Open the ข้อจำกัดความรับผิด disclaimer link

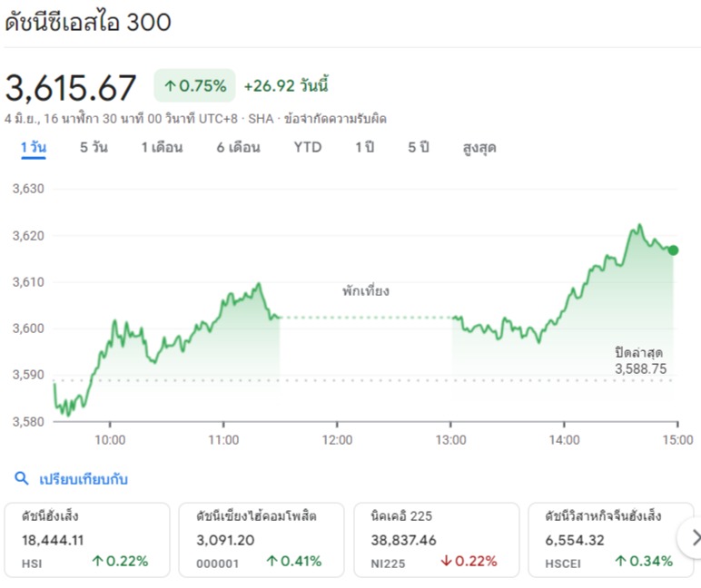[335, 119]
